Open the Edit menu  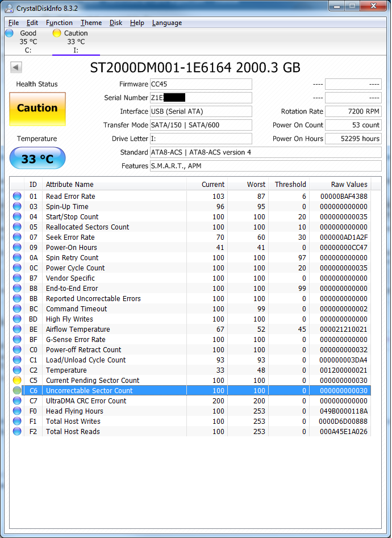[32, 23]
